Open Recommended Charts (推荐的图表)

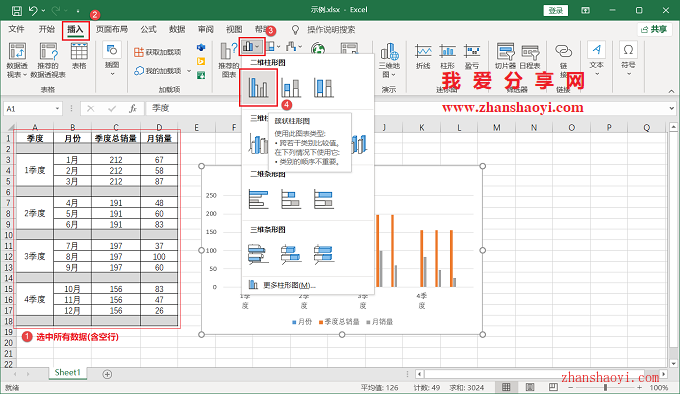click(x=228, y=60)
